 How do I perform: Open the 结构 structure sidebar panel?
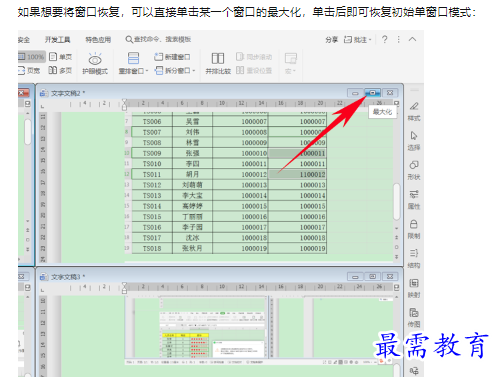[414, 259]
